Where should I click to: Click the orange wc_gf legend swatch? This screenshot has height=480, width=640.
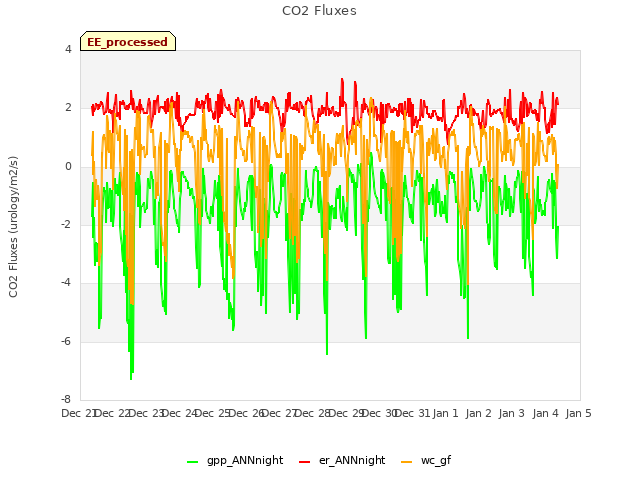click(407, 462)
